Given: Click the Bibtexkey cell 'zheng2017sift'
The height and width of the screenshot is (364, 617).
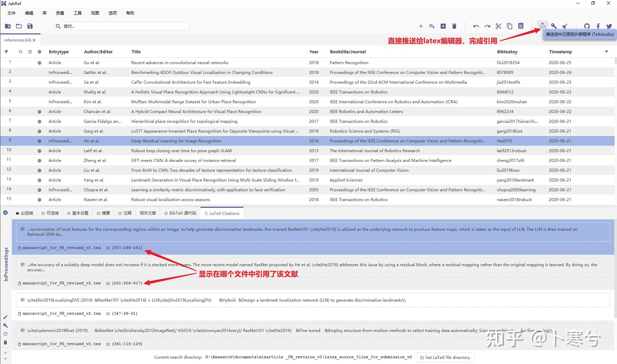Looking at the screenshot, I should point(510,161).
